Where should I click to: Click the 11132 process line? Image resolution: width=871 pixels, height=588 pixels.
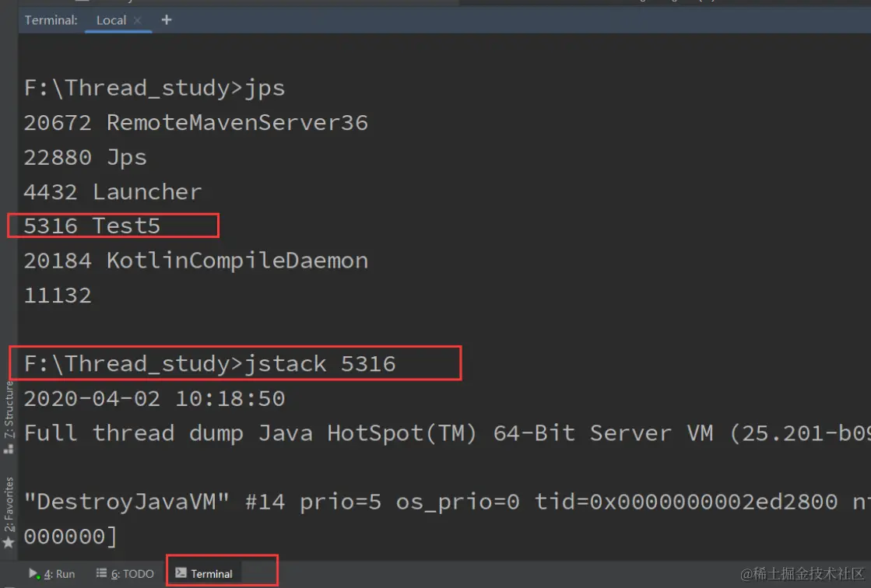click(58, 296)
